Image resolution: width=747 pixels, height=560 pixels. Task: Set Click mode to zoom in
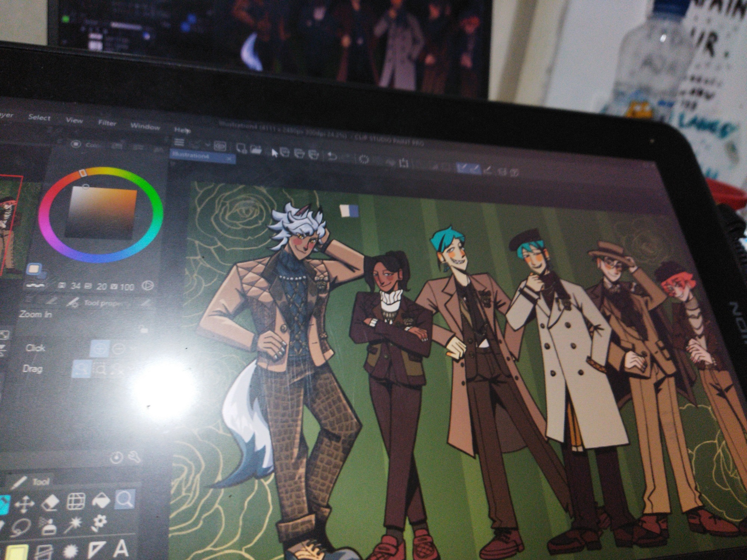99,349
